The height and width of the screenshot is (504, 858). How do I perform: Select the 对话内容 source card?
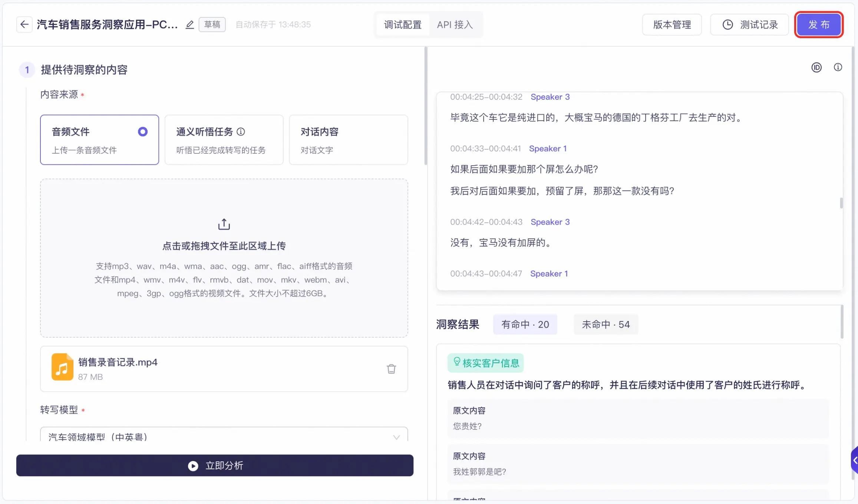(349, 140)
